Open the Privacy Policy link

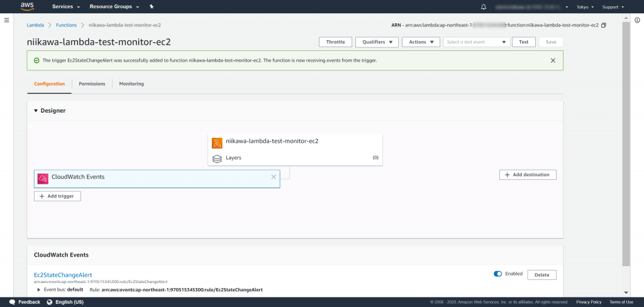tap(589, 302)
